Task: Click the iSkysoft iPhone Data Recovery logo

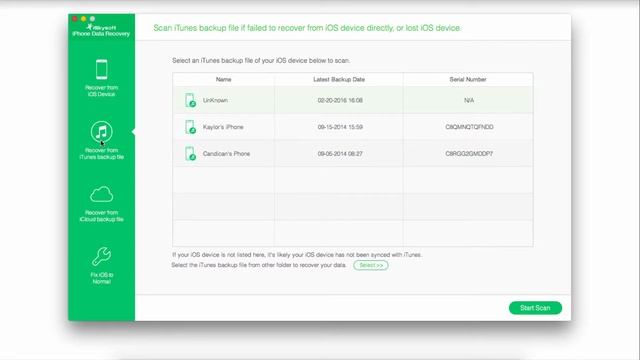Action: click(x=101, y=30)
